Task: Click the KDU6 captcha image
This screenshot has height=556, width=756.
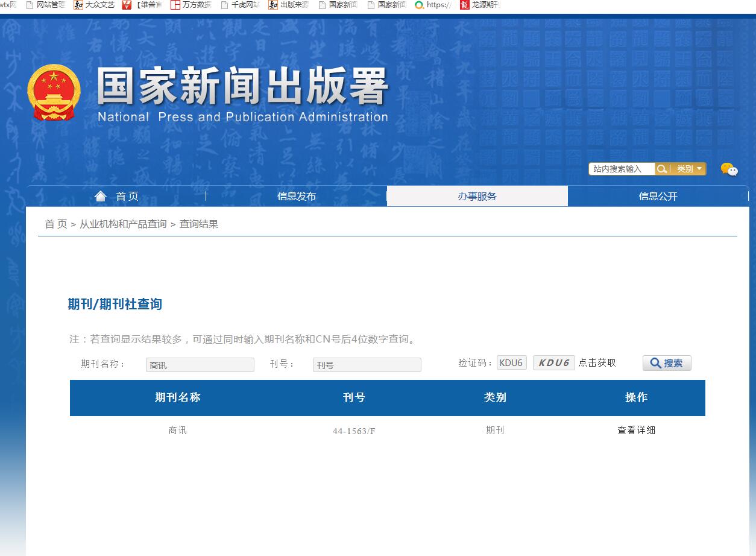Action: pos(553,362)
